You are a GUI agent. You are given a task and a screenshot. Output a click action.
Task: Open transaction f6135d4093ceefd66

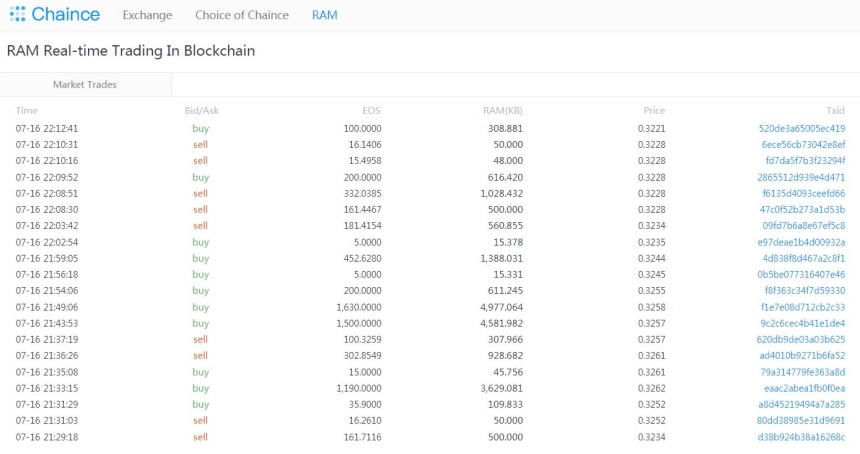[804, 193]
